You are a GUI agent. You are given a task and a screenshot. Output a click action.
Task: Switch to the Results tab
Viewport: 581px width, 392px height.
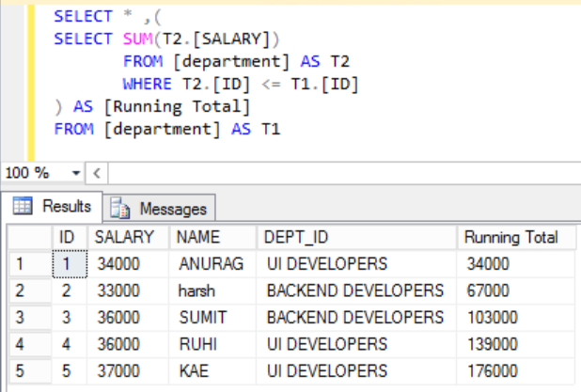point(53,207)
